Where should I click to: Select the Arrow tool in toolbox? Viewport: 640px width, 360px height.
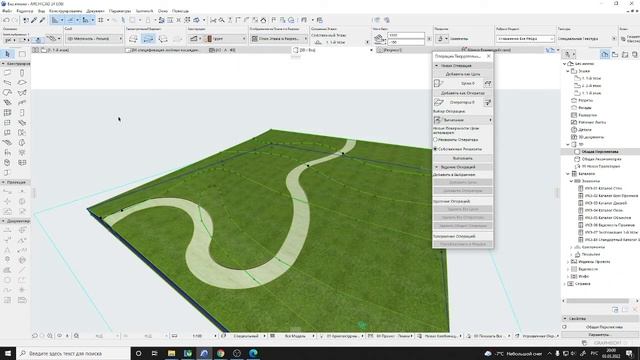tap(8, 54)
